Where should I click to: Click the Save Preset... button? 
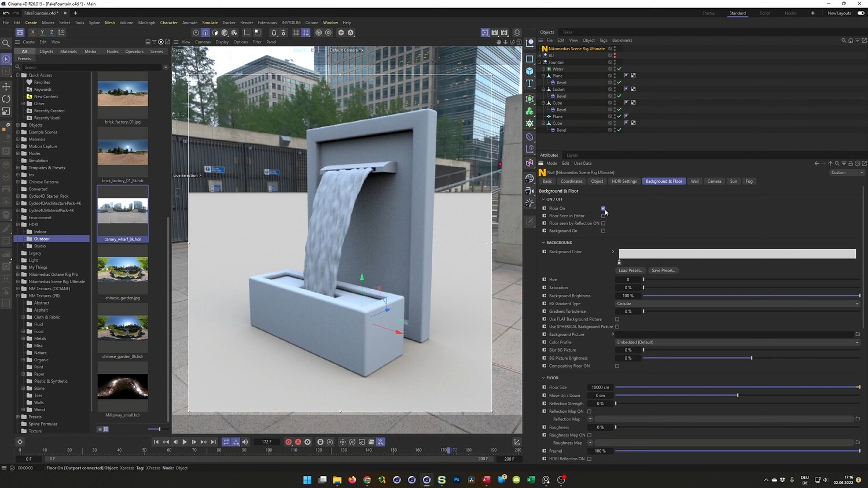coord(663,271)
